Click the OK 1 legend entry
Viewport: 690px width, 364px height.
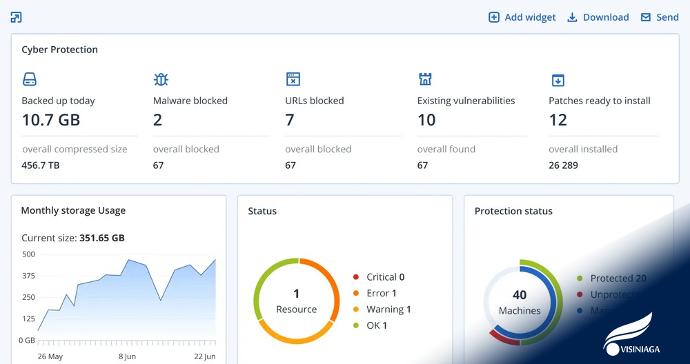click(x=370, y=326)
